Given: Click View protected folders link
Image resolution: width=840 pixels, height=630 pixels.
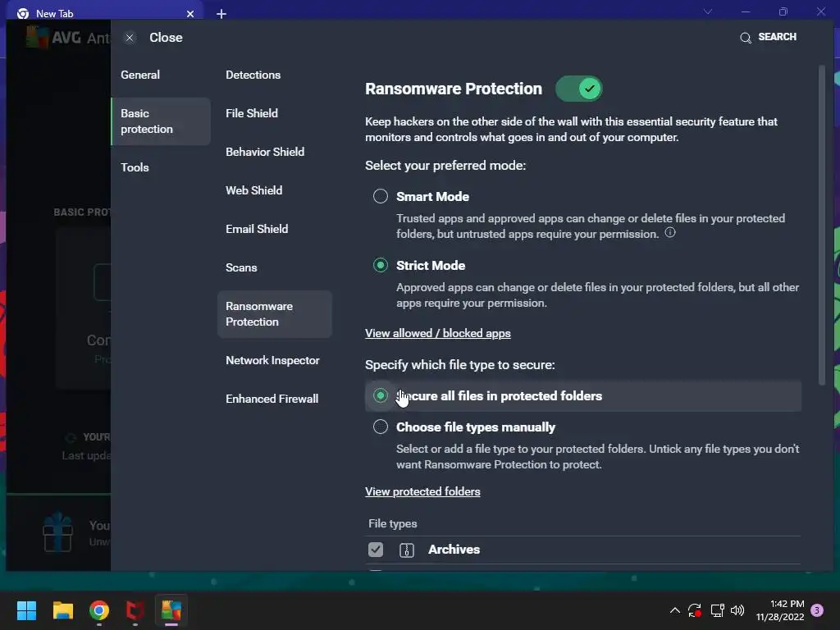Looking at the screenshot, I should pos(422,491).
